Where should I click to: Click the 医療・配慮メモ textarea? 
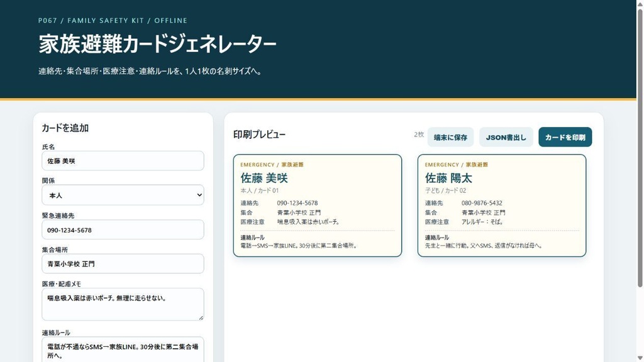click(x=123, y=304)
